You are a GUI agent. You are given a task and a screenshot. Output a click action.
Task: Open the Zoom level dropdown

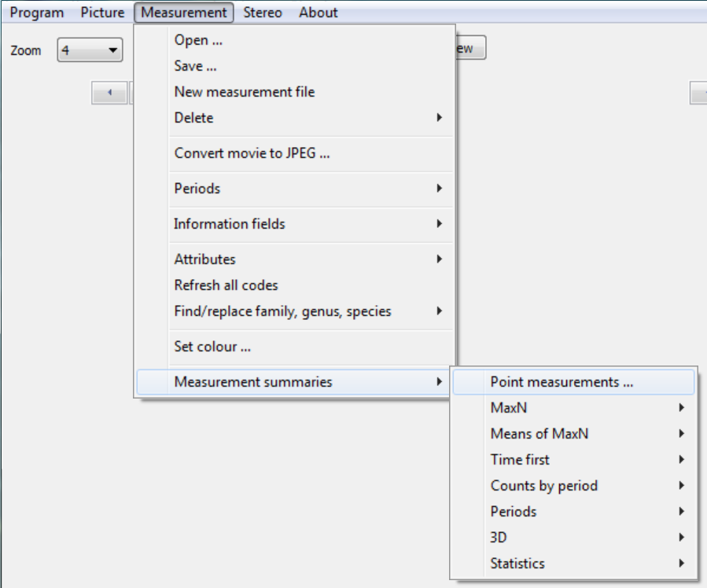tap(90, 50)
